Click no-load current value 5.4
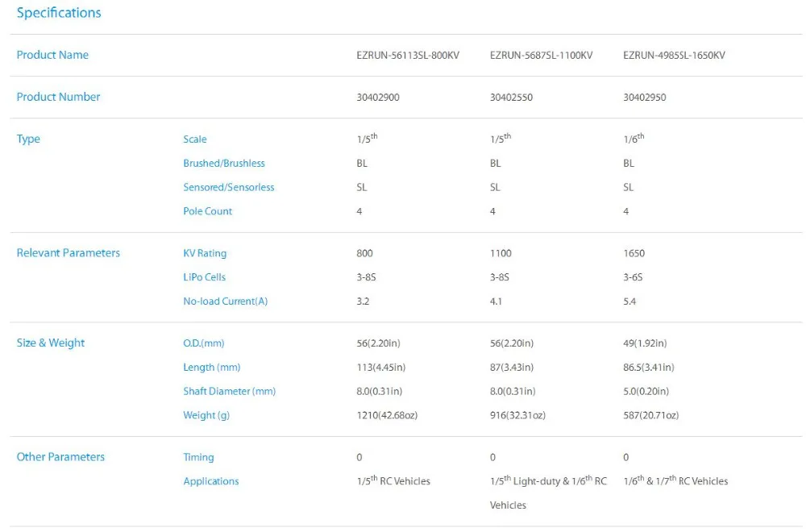This screenshot has height=532, width=806. [x=629, y=301]
